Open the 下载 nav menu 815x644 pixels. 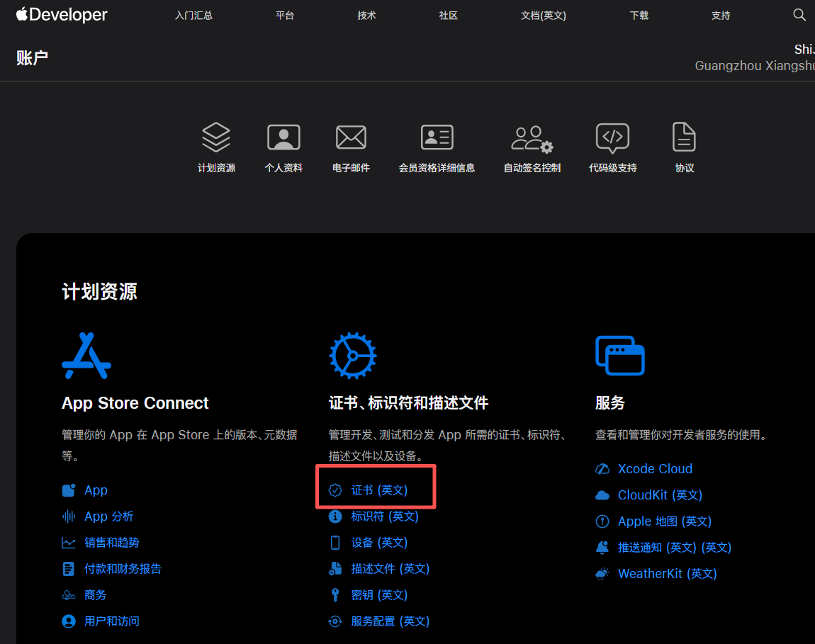point(639,16)
